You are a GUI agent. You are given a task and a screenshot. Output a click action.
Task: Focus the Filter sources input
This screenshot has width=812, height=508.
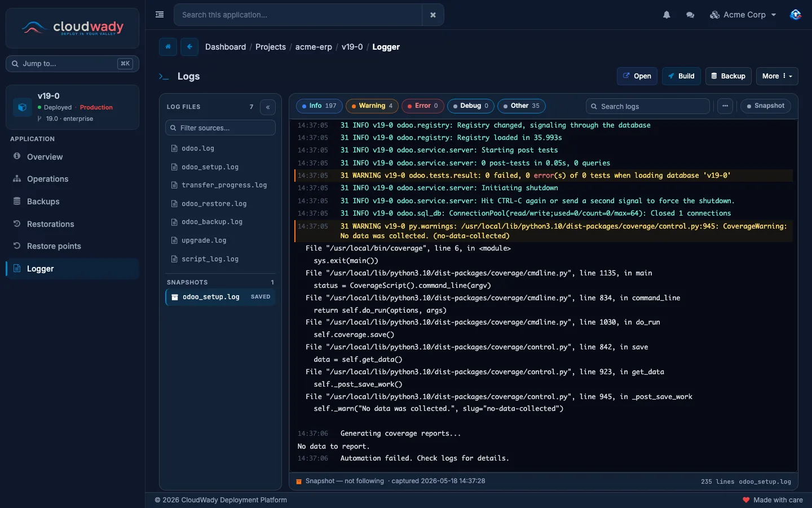[220, 128]
